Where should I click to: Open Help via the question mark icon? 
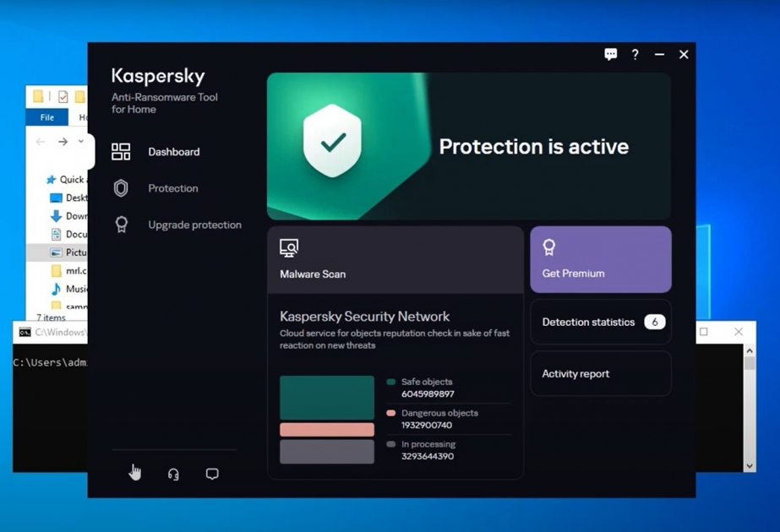point(635,54)
